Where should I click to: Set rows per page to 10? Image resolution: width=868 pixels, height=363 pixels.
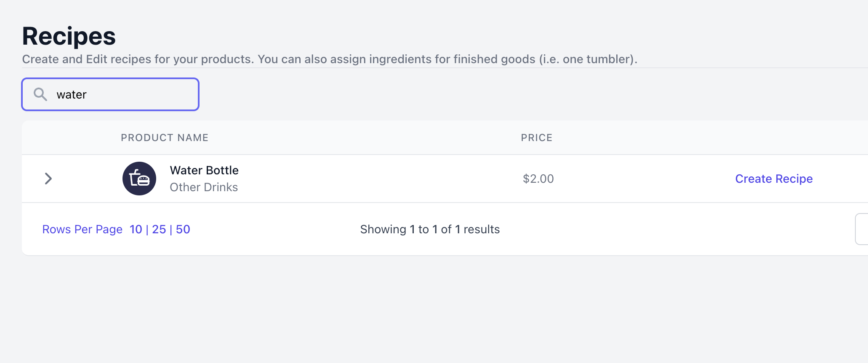(x=136, y=230)
